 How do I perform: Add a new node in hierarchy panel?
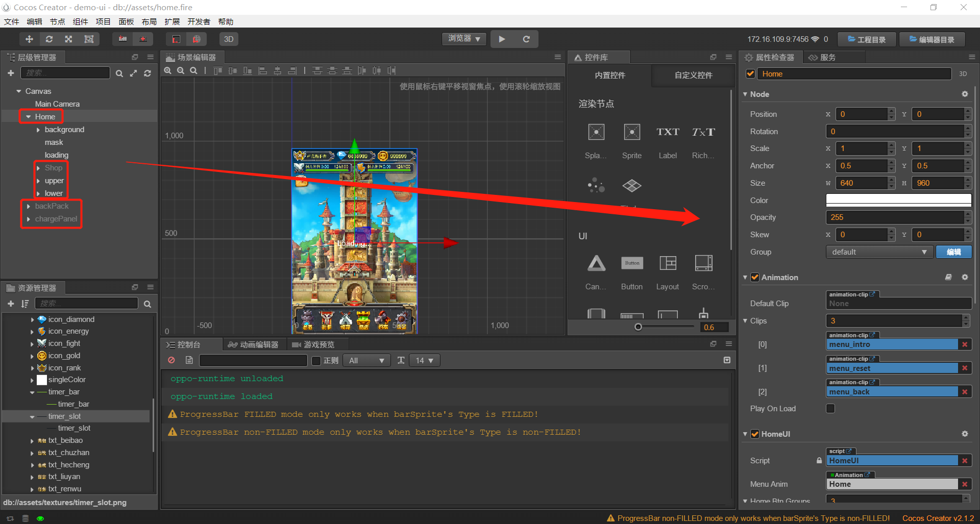pyautogui.click(x=11, y=73)
